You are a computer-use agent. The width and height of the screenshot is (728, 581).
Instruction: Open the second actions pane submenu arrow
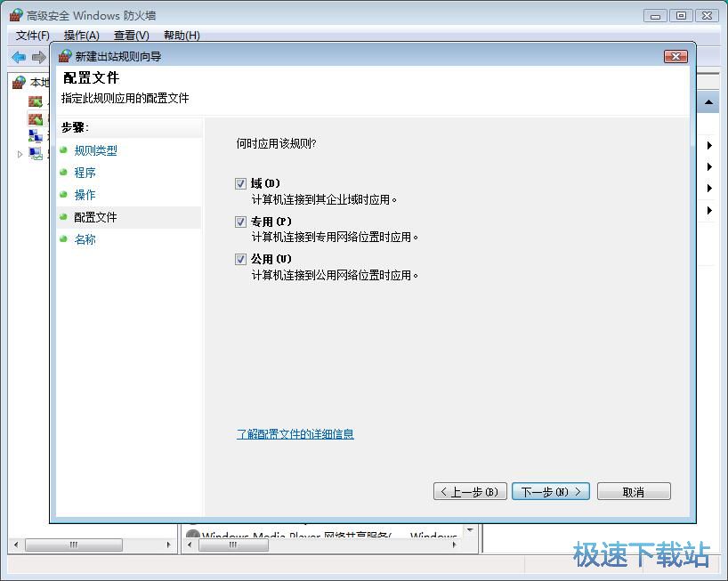tap(709, 166)
